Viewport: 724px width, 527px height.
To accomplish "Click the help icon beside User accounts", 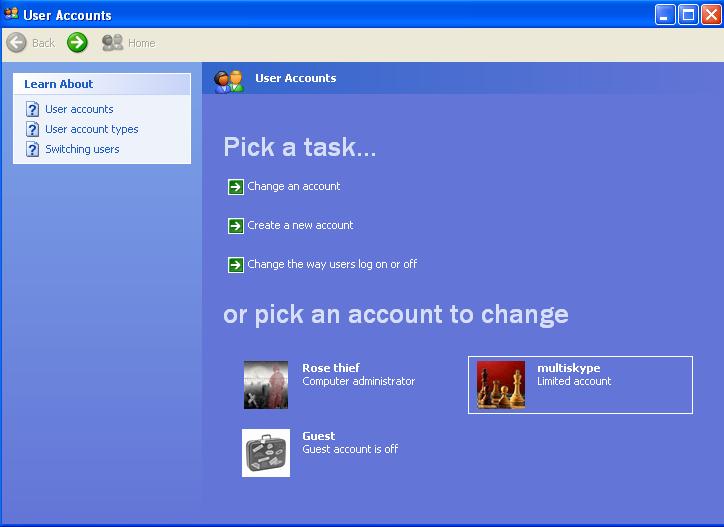I will (32, 109).
